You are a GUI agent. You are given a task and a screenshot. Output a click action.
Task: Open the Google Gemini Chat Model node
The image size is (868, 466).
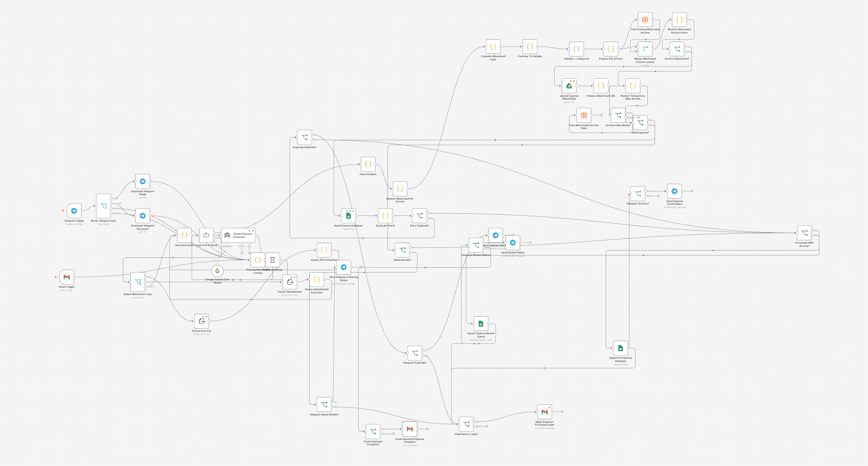217,271
